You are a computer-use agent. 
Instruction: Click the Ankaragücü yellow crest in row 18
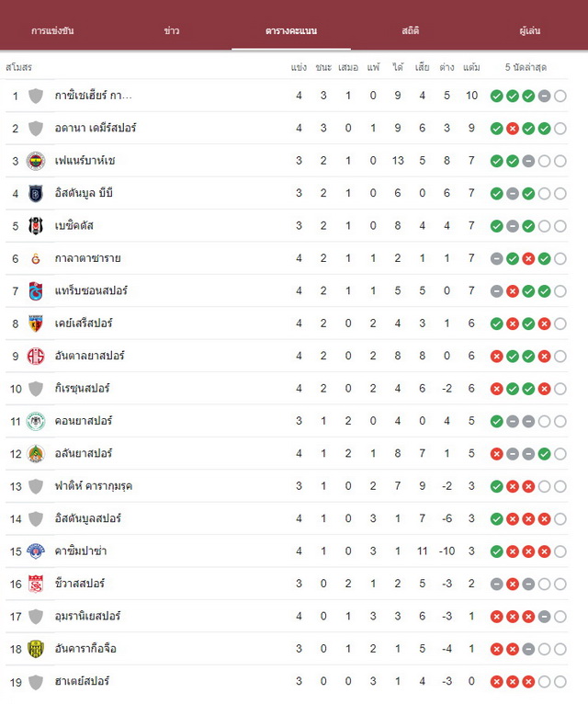pyautogui.click(x=36, y=649)
